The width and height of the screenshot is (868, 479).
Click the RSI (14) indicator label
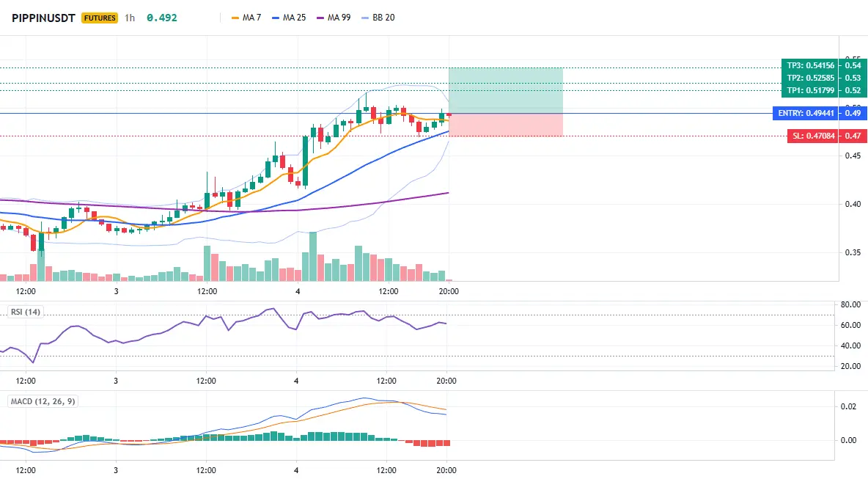tap(26, 312)
